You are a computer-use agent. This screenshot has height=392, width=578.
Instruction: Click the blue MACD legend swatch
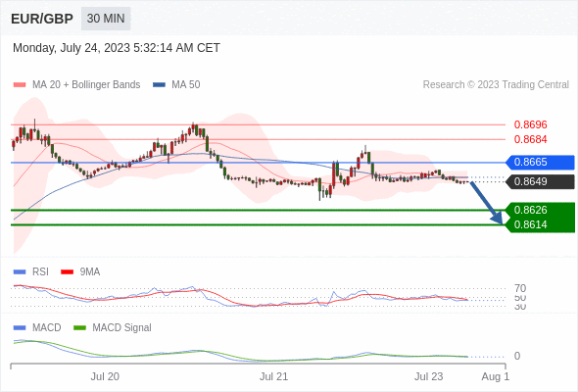click(x=20, y=328)
